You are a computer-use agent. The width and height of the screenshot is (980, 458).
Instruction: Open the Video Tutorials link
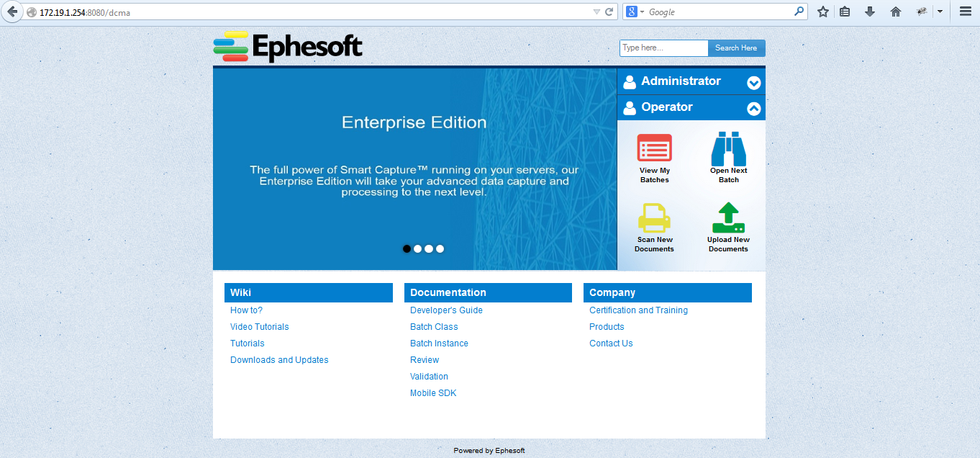click(x=259, y=327)
